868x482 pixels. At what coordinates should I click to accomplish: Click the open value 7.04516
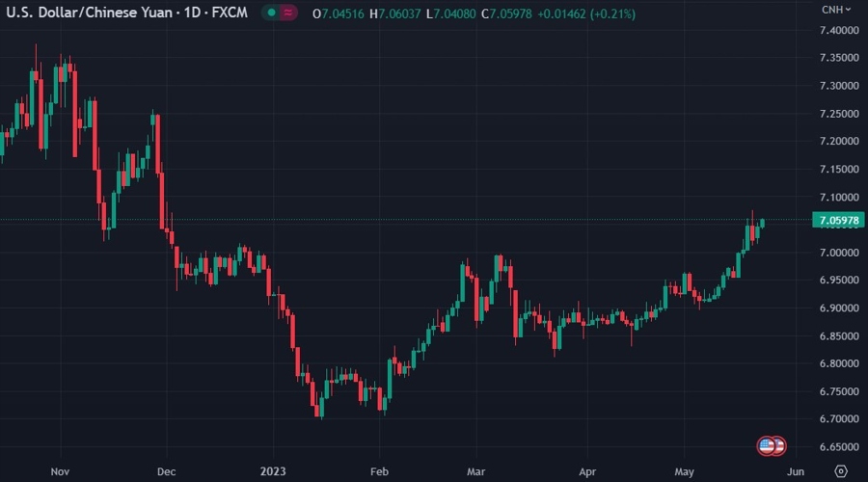[x=342, y=13]
